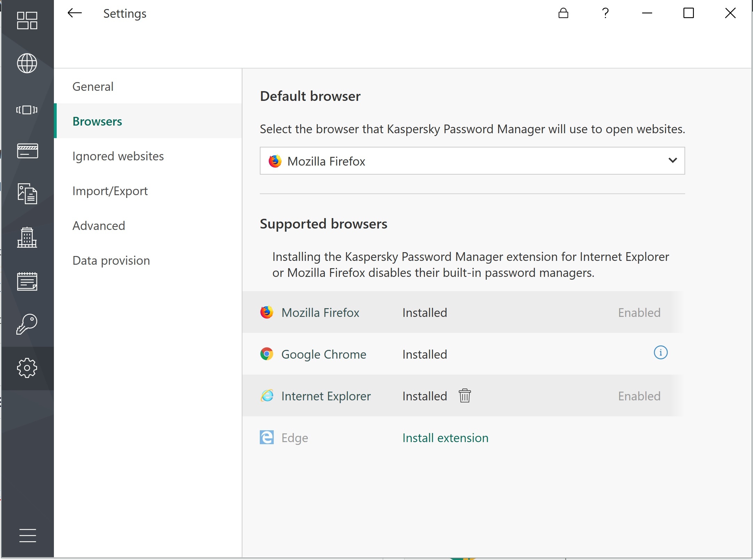Image resolution: width=753 pixels, height=560 pixels.
Task: Click the Firefox icon in Supported browsers list
Action: click(x=267, y=312)
